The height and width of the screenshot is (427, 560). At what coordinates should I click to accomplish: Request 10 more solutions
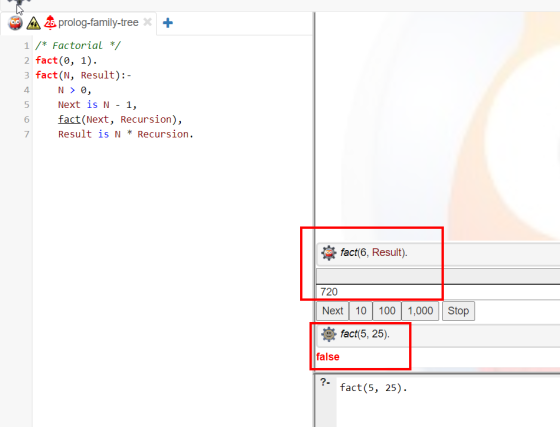coord(361,311)
